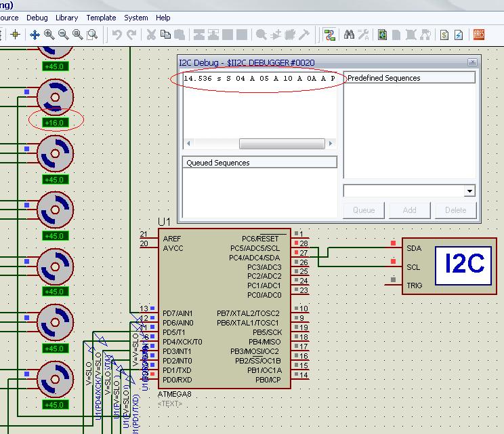This screenshot has height=434, width=504.
Task: Open the Library menu
Action: [66, 18]
